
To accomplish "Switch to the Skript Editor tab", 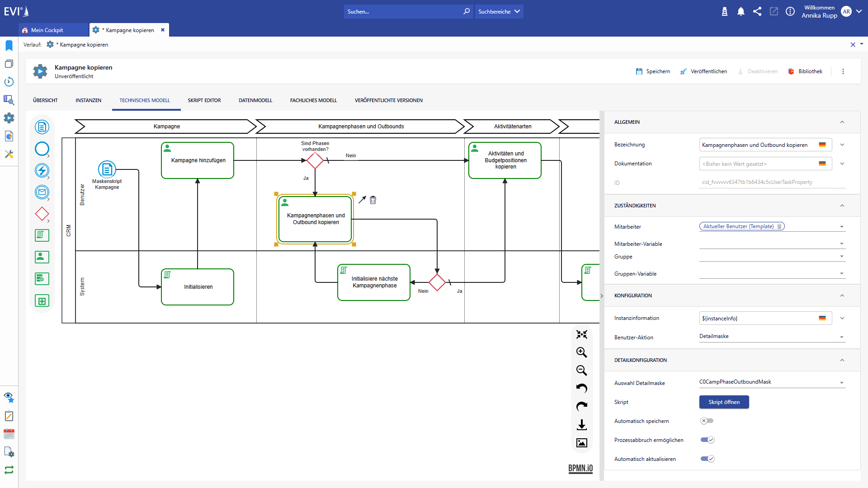I will coord(204,100).
